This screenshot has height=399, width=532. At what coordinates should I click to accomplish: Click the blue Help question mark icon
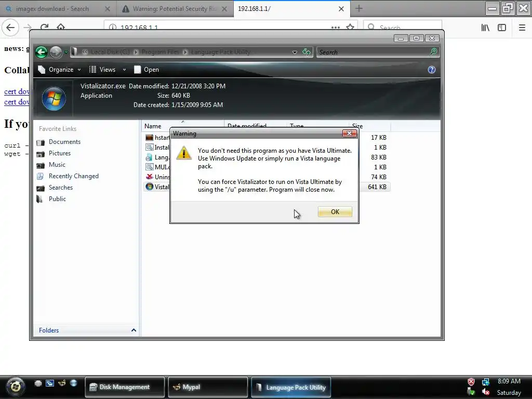[x=432, y=70]
